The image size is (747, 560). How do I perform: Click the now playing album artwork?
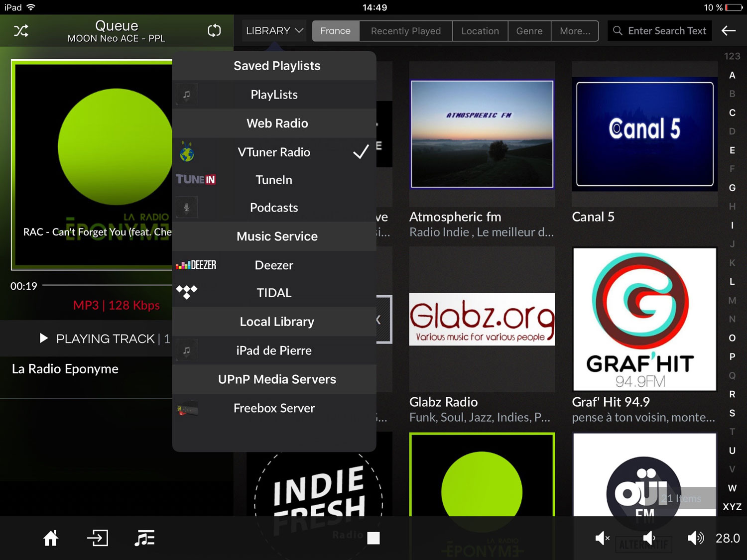(x=92, y=165)
